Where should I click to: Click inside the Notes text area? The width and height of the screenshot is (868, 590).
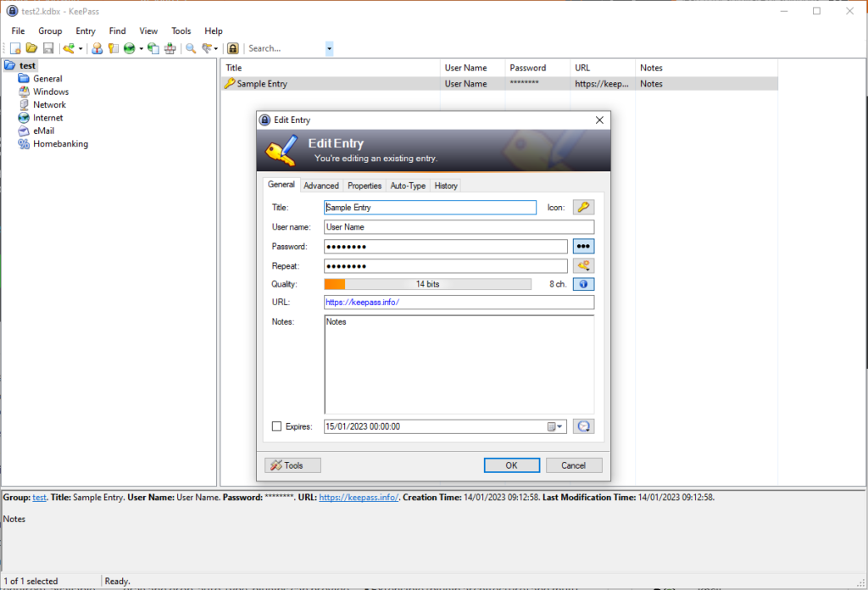[x=459, y=365]
